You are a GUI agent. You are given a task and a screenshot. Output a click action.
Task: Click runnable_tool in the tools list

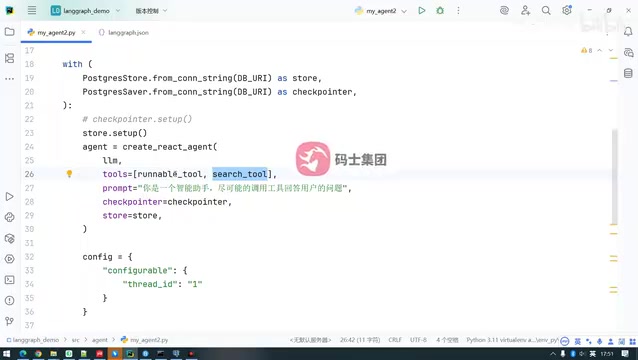[170, 174]
